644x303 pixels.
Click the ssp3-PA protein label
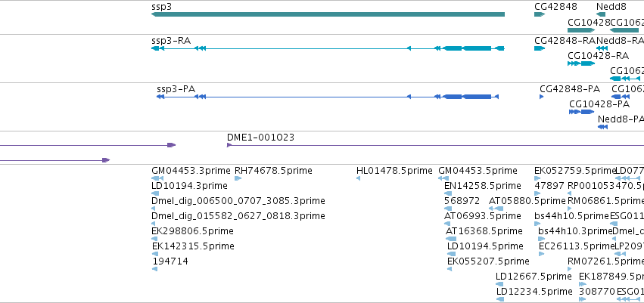(x=176, y=89)
